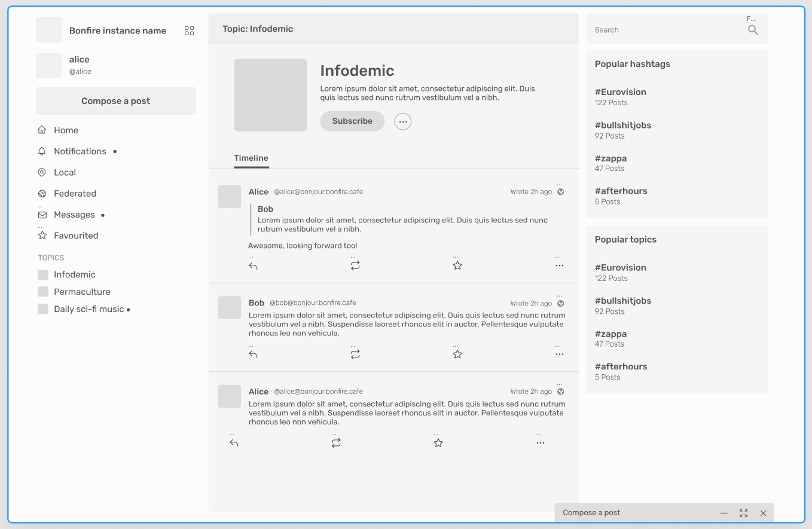
Task: Reply to Alice's first post
Action: click(x=253, y=265)
